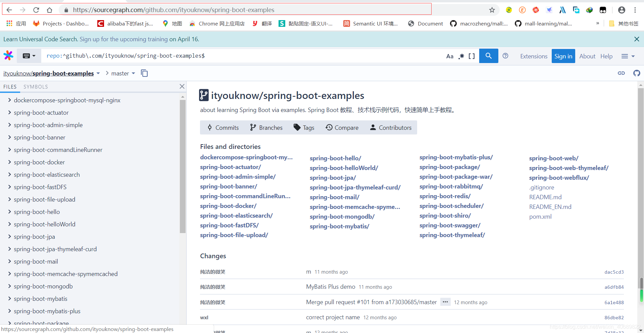Open the search help question icon
644x333 pixels.
tap(505, 56)
